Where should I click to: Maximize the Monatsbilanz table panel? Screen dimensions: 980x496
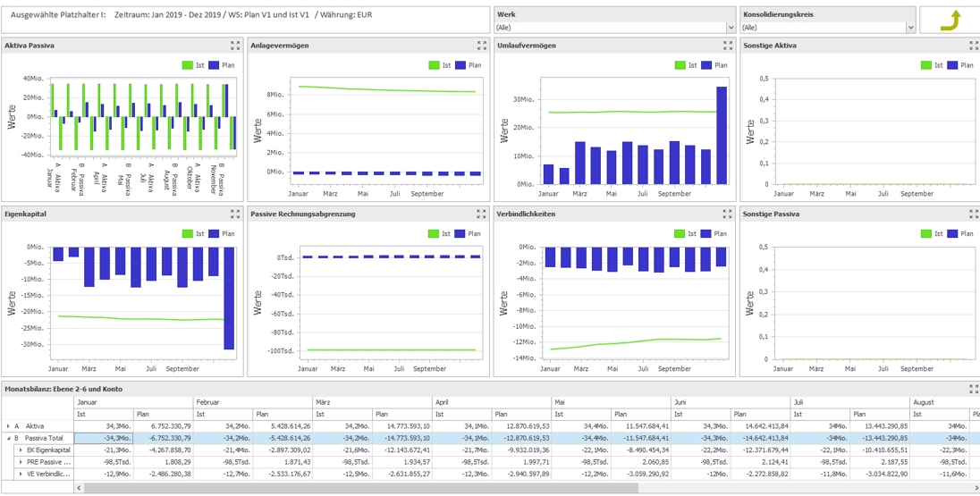tap(974, 389)
